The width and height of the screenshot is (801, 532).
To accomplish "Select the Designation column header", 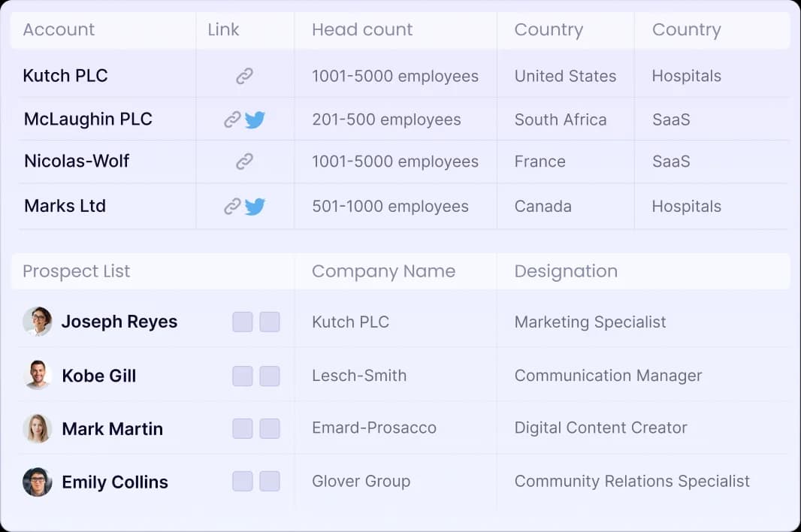I will [566, 271].
